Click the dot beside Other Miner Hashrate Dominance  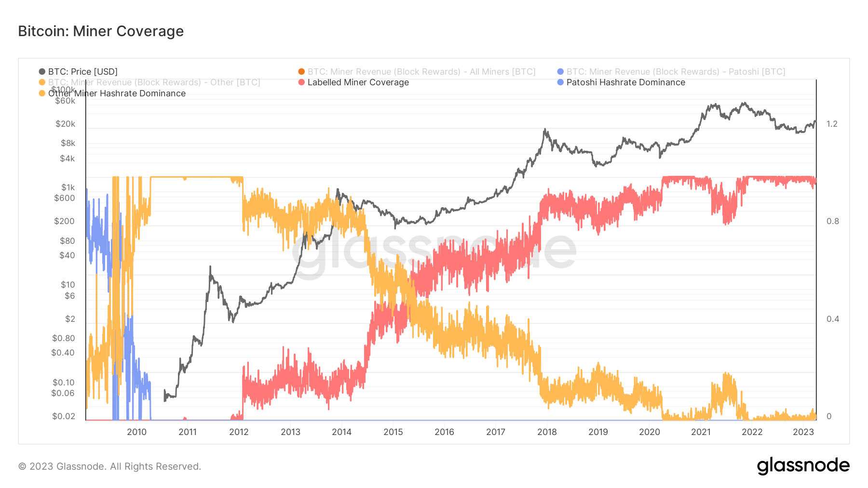click(42, 93)
